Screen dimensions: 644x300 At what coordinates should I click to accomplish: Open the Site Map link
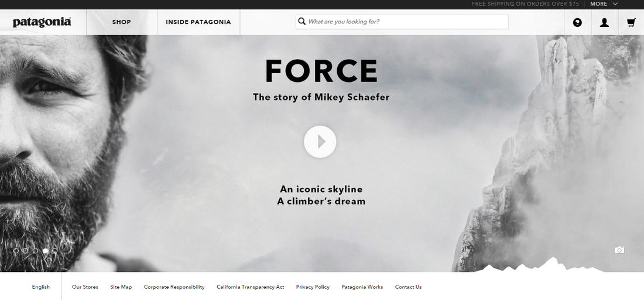[121, 287]
